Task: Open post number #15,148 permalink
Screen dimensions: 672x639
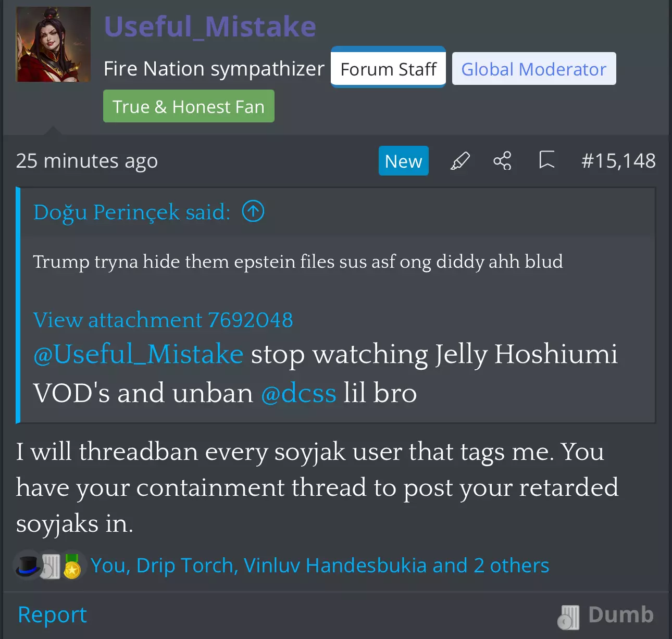Action: point(618,161)
